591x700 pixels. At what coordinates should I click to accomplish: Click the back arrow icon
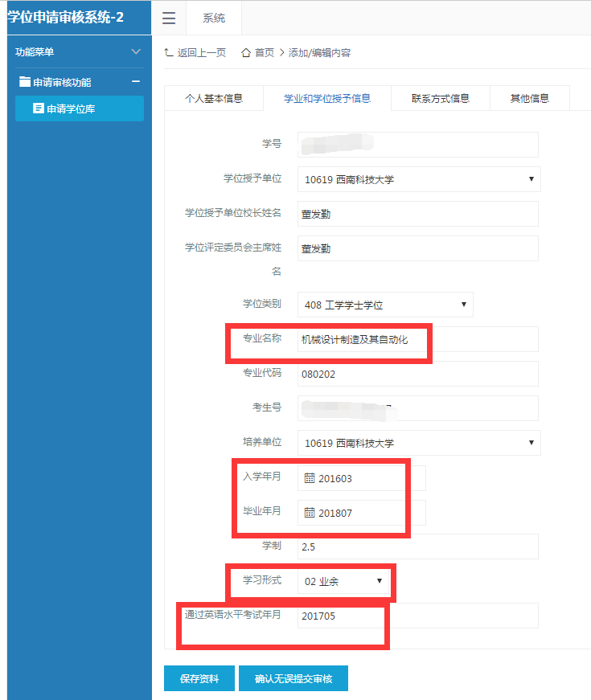click(x=168, y=53)
